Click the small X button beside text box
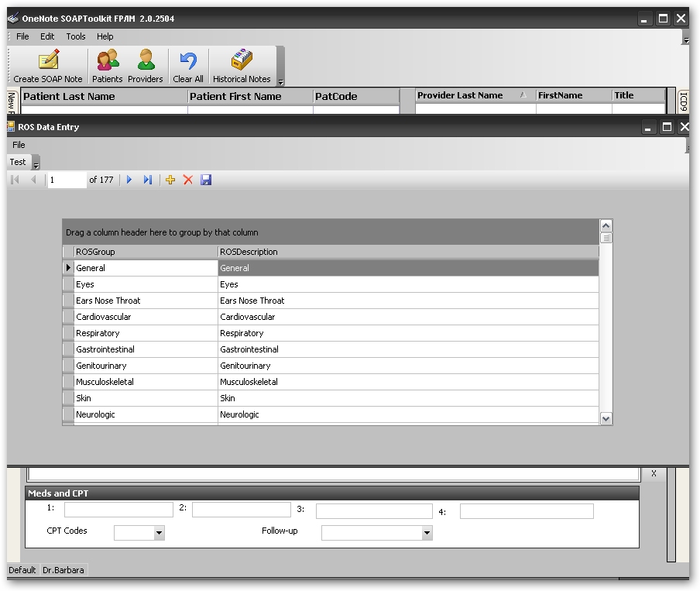Viewport: 700px width, 591px height. point(654,473)
